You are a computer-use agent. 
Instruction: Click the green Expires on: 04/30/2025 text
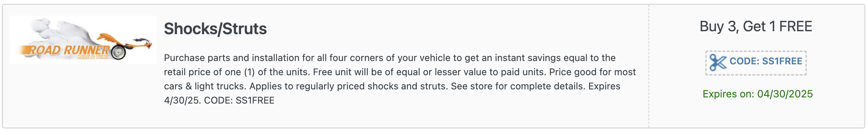point(757,94)
